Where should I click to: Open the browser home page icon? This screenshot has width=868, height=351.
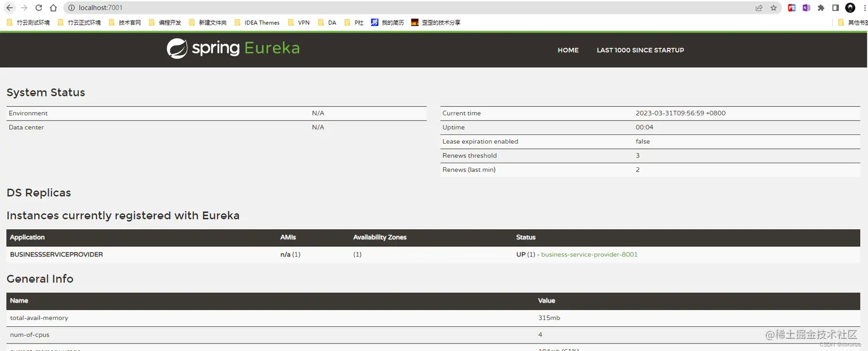53,8
